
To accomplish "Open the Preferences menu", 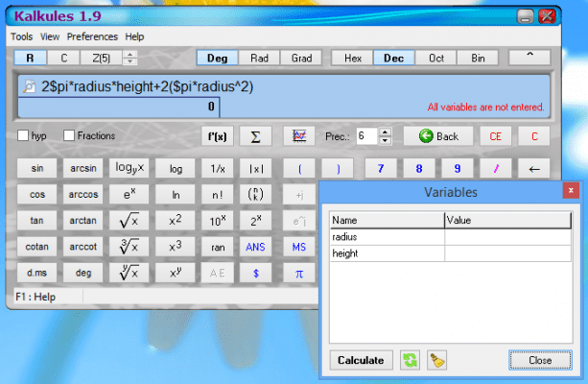I will (93, 36).
